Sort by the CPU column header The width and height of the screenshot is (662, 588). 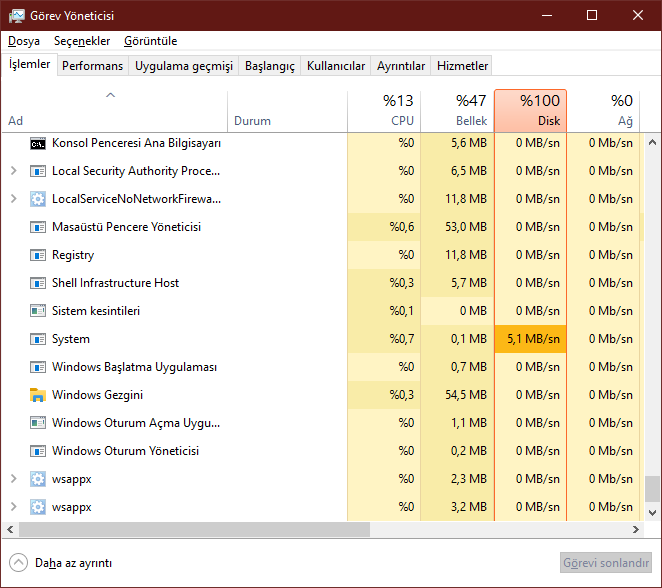click(x=384, y=111)
